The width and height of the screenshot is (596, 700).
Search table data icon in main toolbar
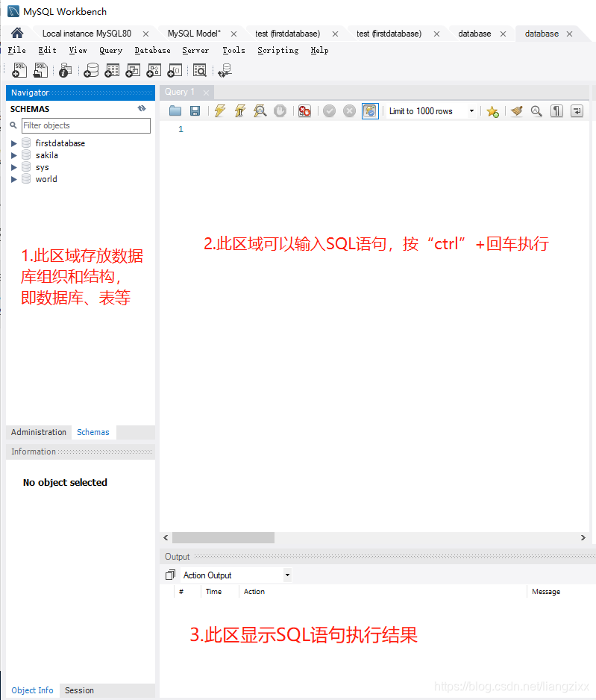[199, 70]
